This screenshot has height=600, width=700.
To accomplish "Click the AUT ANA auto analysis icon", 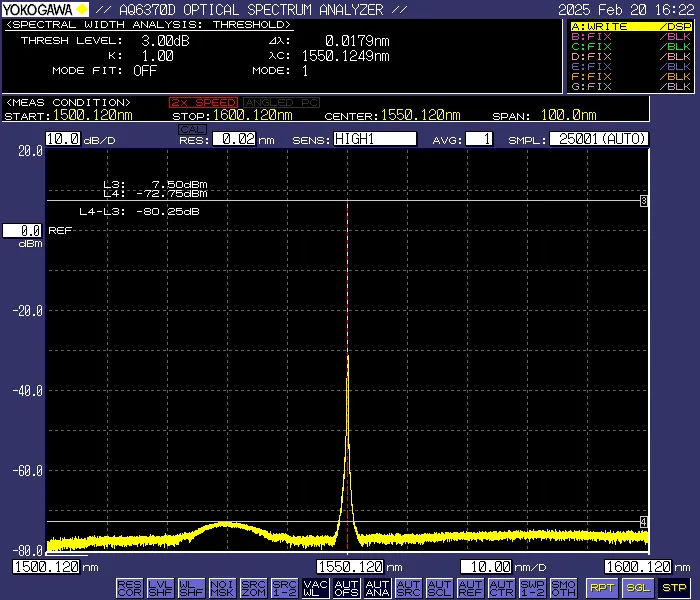I will click(377, 587).
